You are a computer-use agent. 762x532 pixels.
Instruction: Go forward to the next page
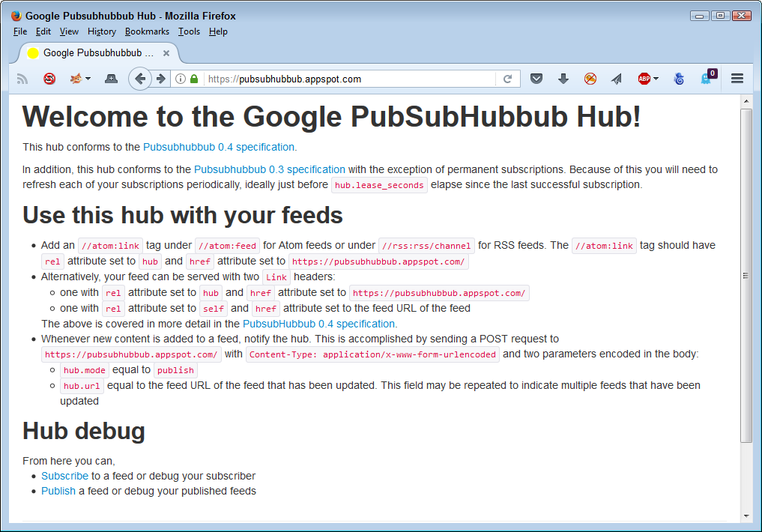coord(161,79)
